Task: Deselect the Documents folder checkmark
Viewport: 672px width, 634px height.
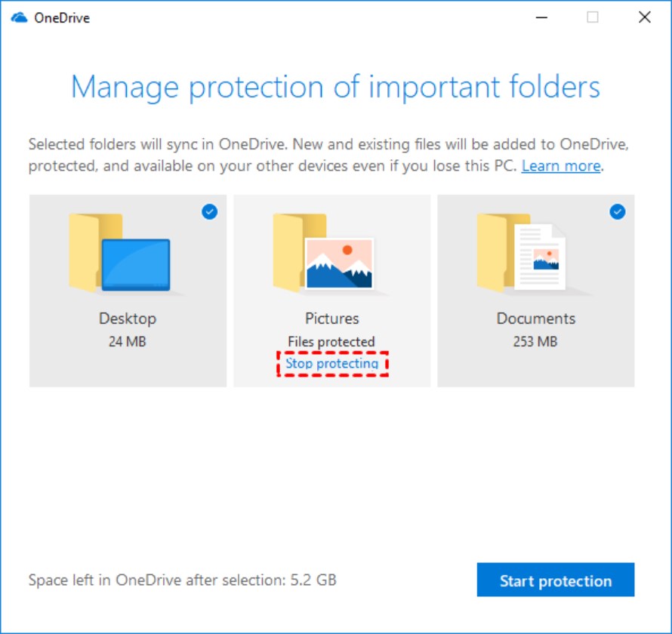Action: pos(616,212)
